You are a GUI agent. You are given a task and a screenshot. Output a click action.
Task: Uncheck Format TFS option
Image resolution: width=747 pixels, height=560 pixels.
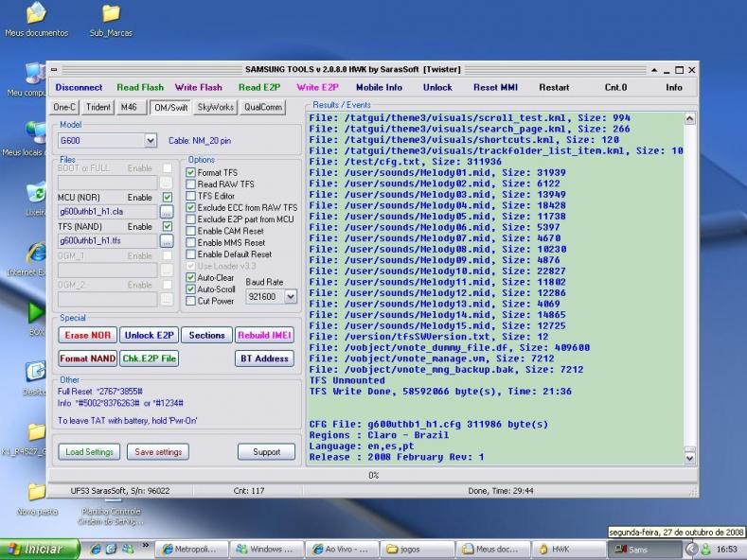point(190,172)
